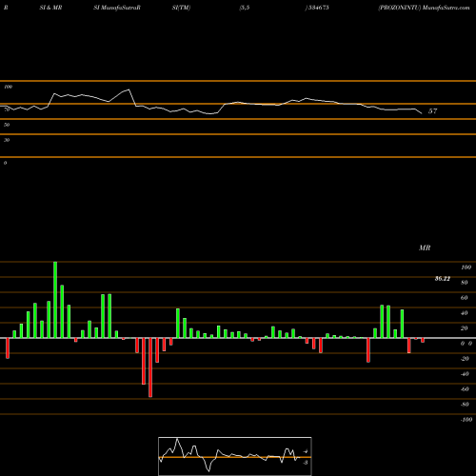
Task: Click the '30' level label on RSI axis
Action: pyautogui.click(x=7, y=140)
